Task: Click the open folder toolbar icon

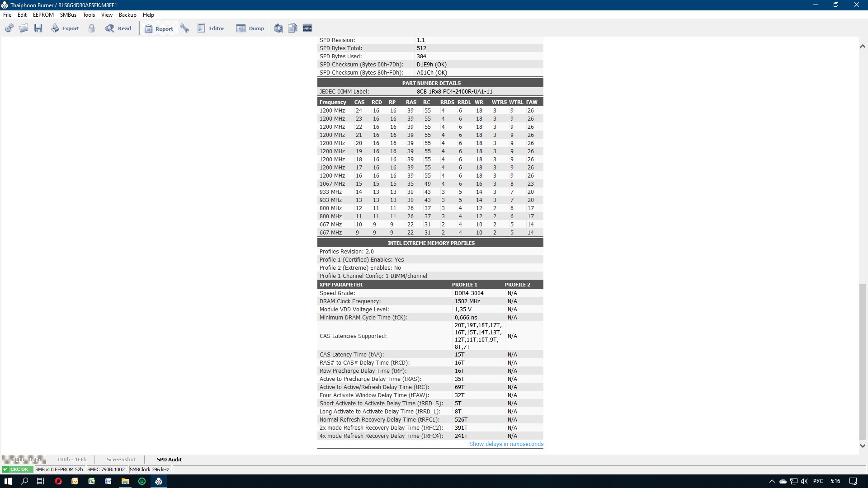Action: (24, 28)
